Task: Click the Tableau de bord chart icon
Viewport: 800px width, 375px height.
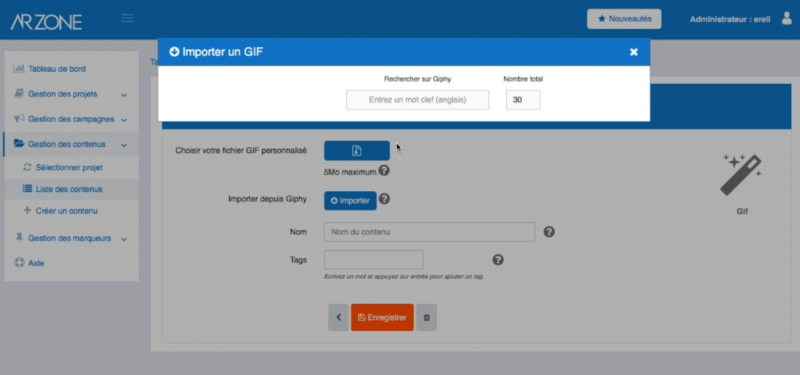Action: click(19, 68)
